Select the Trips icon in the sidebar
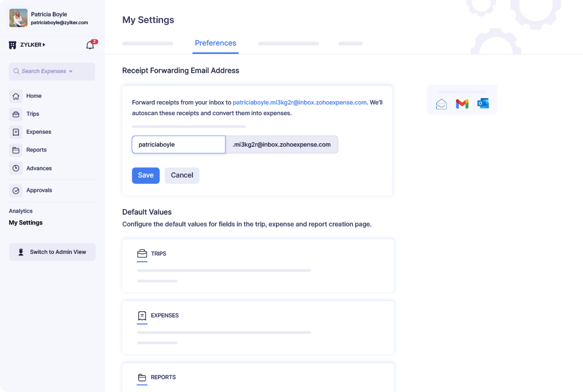The image size is (583, 392). 17,114
